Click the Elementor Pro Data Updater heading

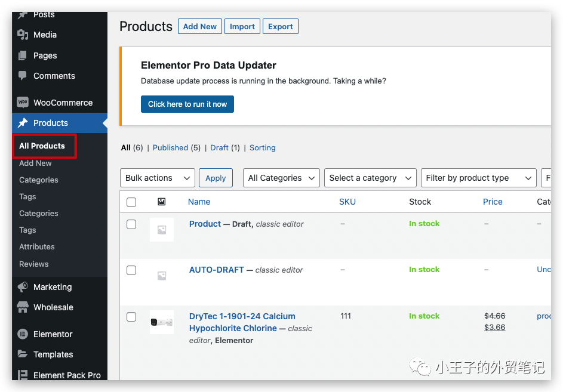(208, 65)
